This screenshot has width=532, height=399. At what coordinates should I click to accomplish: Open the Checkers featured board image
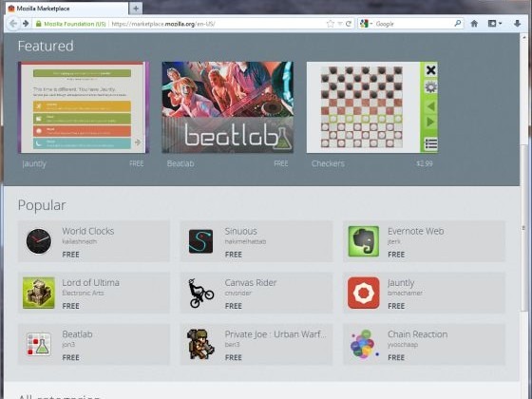coord(363,107)
